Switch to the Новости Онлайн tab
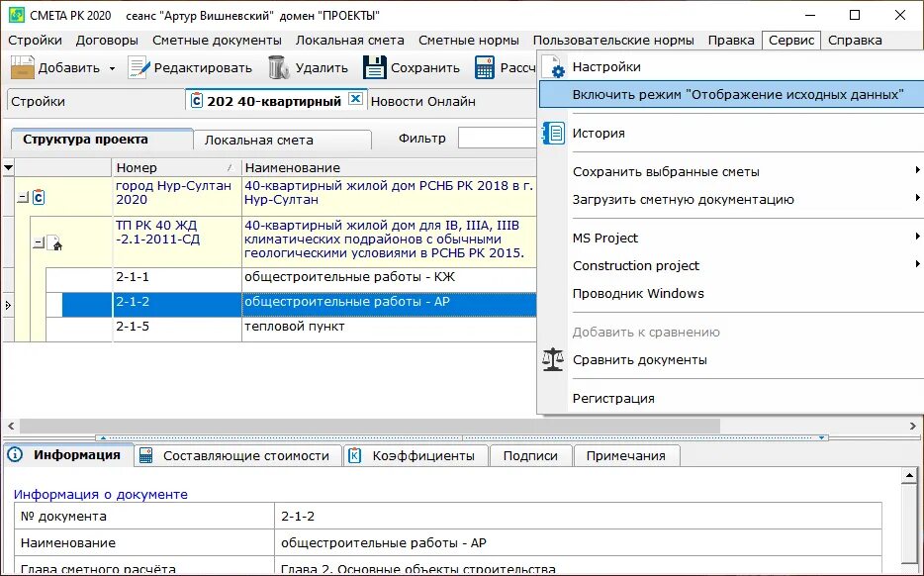This screenshot has width=924, height=576. click(x=422, y=101)
